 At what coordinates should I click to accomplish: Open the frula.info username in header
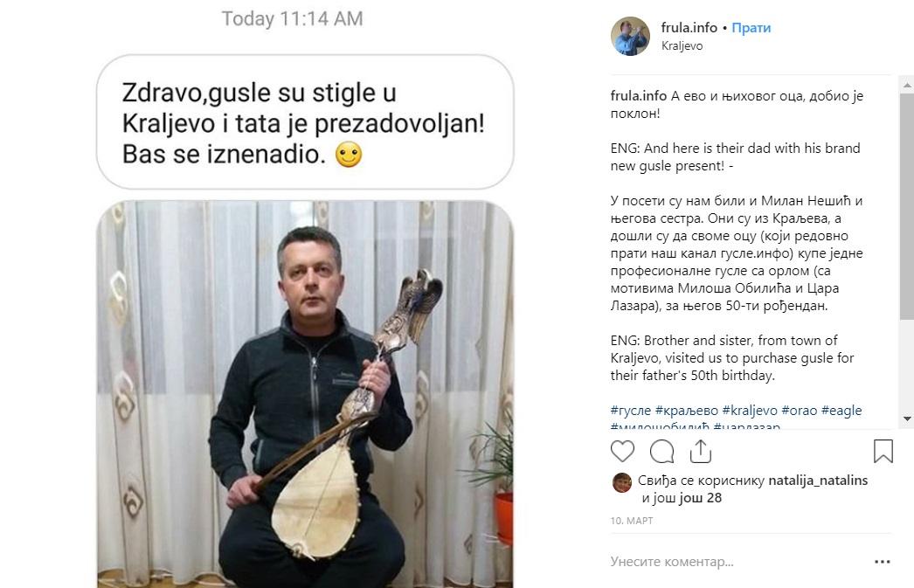pos(689,27)
